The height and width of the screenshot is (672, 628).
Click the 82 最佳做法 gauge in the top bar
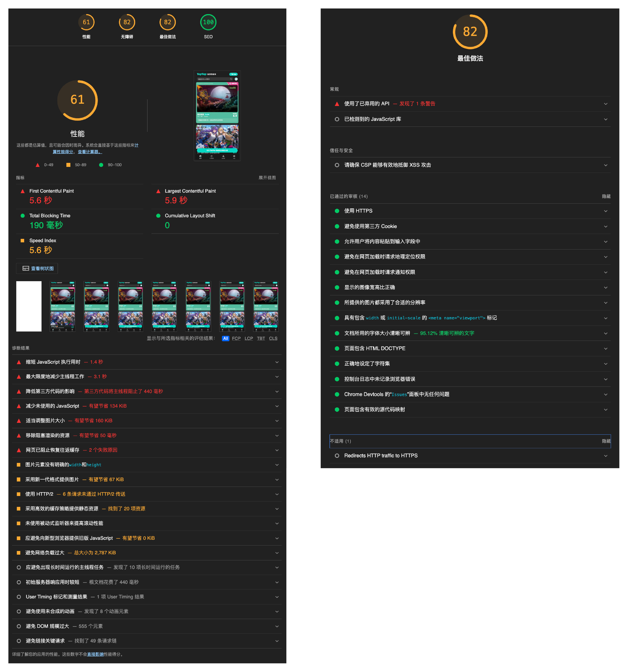[x=167, y=22]
